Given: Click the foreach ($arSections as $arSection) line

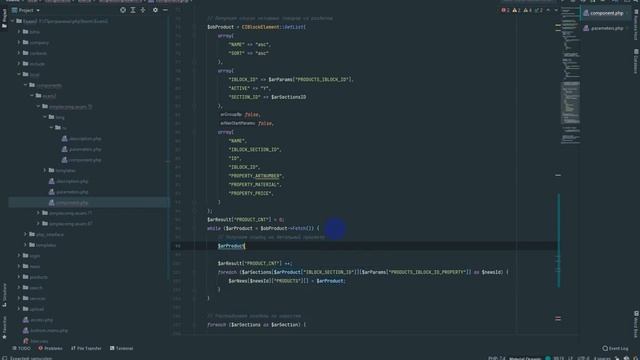Looking at the screenshot, I should [x=256, y=325].
